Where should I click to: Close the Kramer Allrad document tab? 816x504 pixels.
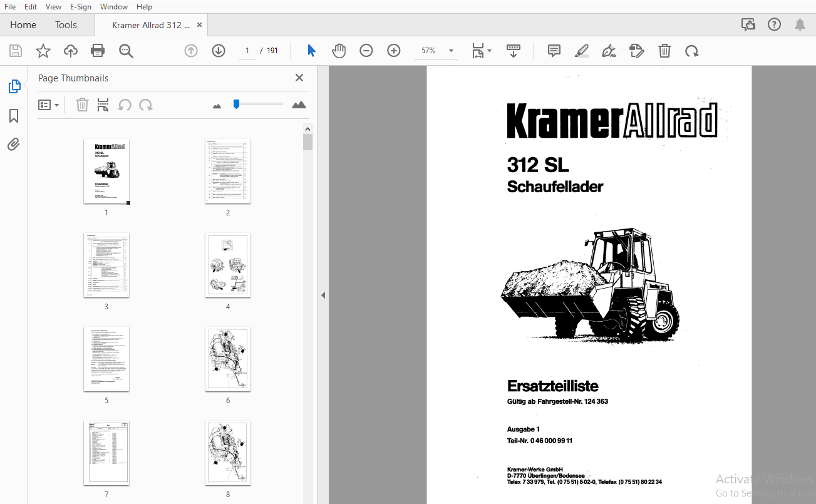(x=200, y=25)
